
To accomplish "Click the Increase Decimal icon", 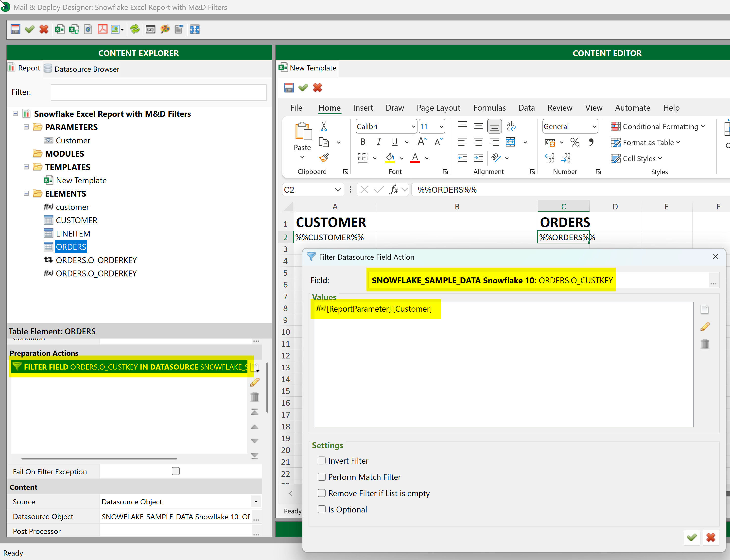I will tap(550, 158).
